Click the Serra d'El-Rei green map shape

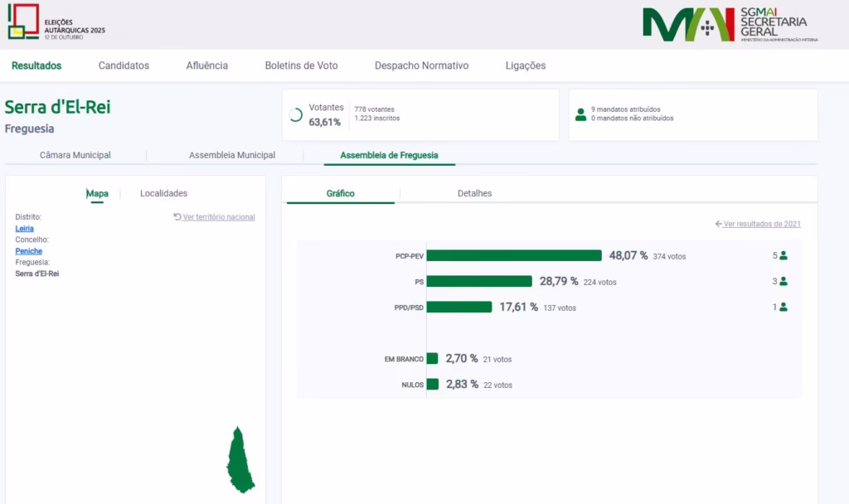coord(240,461)
